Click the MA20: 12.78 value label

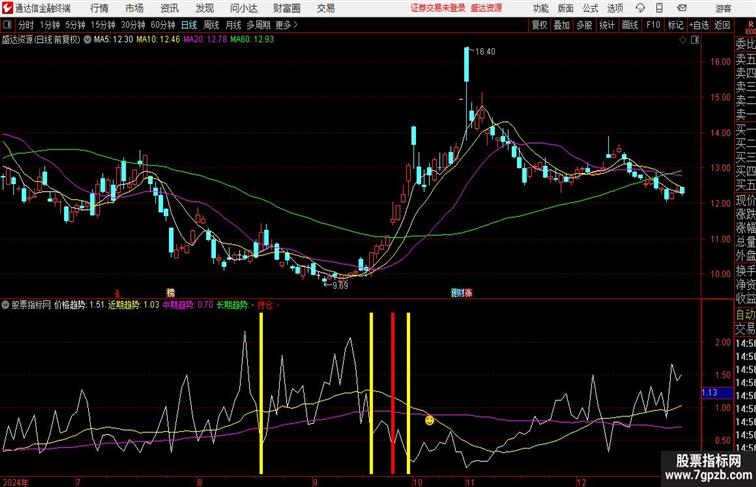[x=204, y=40]
